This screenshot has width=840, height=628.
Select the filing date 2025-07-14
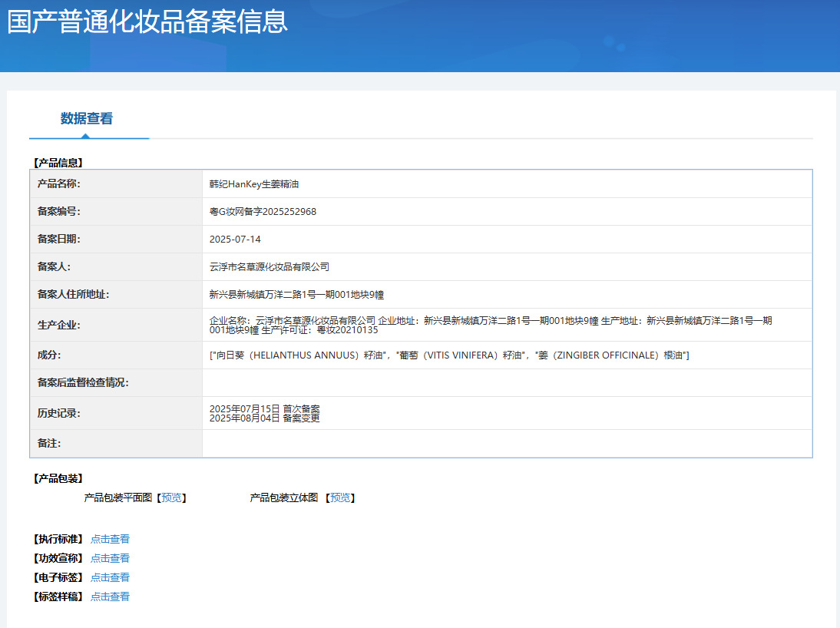click(235, 240)
